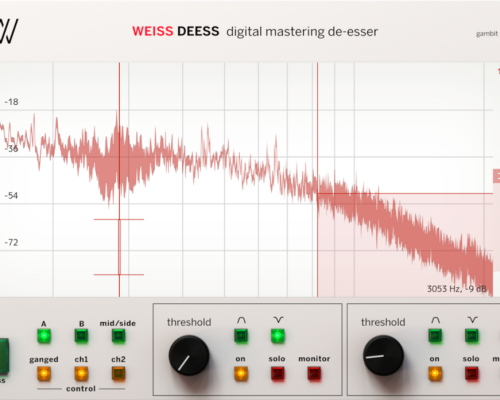Screen dimensions: 500x400
Task: Click the Weiss logo at top left
Action: click(8, 31)
